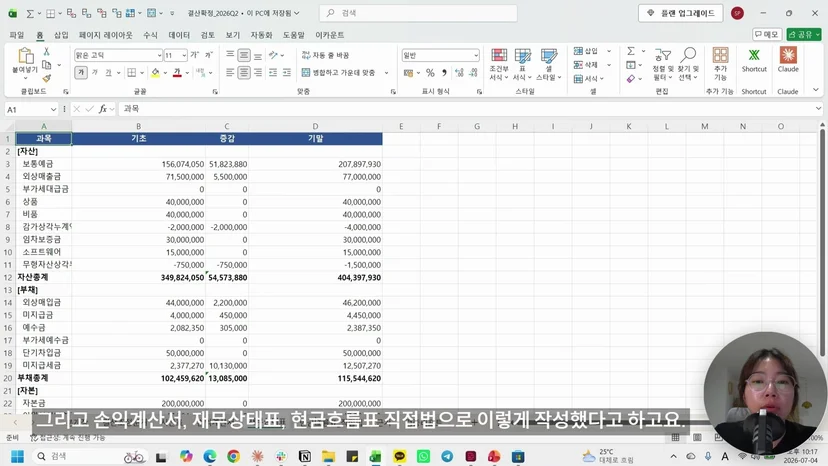Toggle Underline formatting
The image size is (828, 466).
pos(108,72)
